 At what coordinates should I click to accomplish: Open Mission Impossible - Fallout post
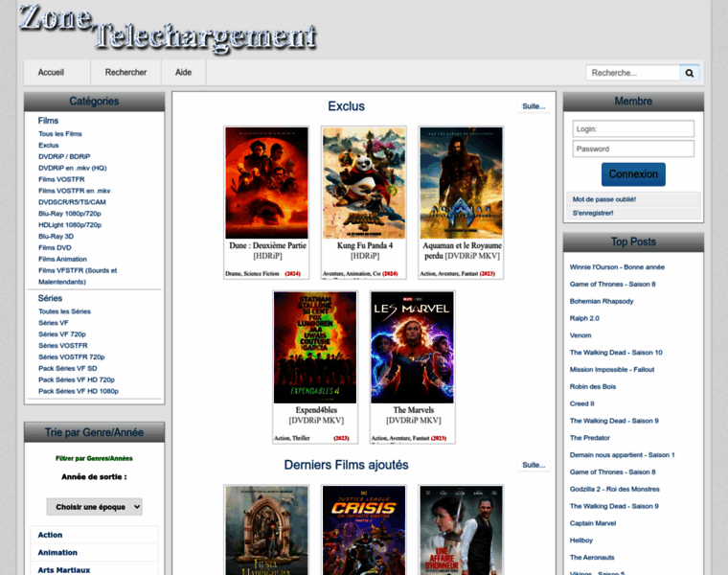point(612,370)
